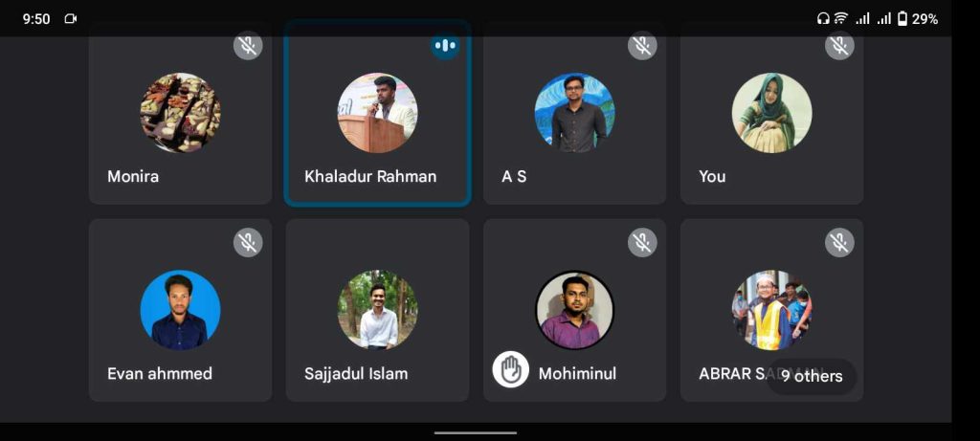The height and width of the screenshot is (441, 980).
Task: Tap the muted mic icon on Mohiminul's tile
Action: [642, 242]
